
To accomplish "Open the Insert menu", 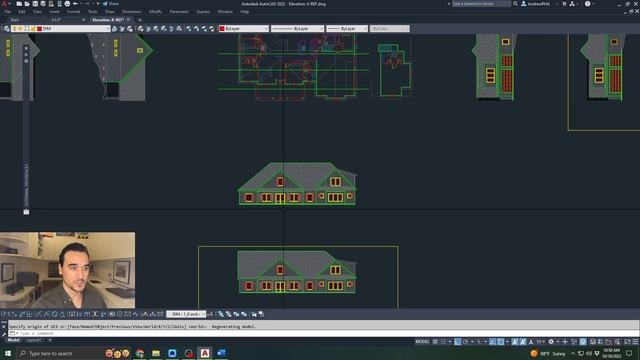I will [x=54, y=12].
